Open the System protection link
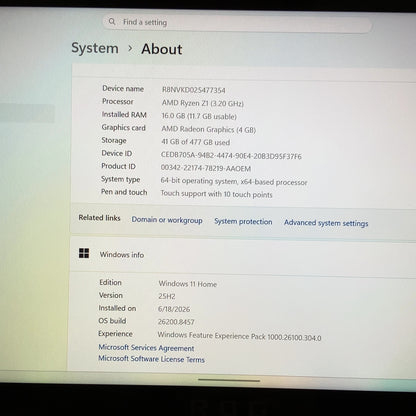The width and height of the screenshot is (416, 416). tap(243, 221)
